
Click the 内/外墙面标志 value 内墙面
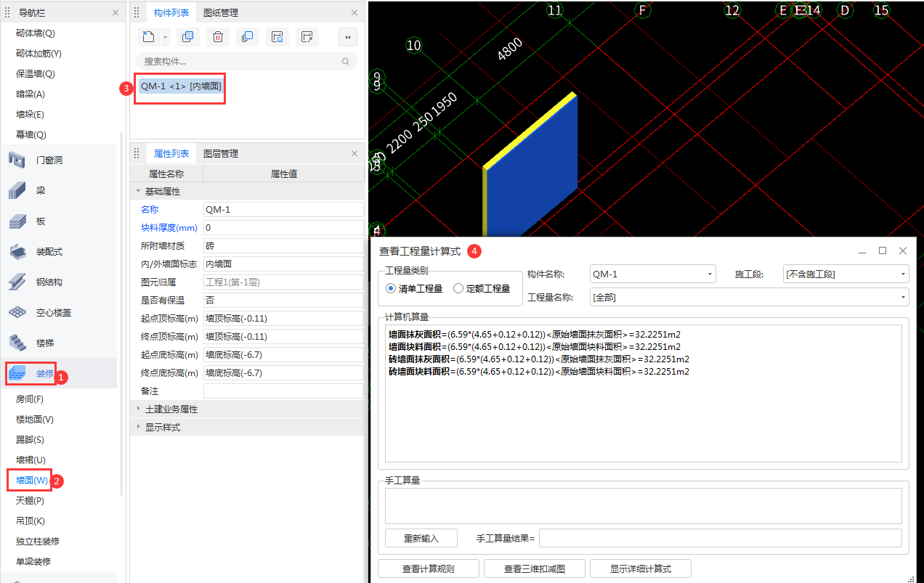283,264
